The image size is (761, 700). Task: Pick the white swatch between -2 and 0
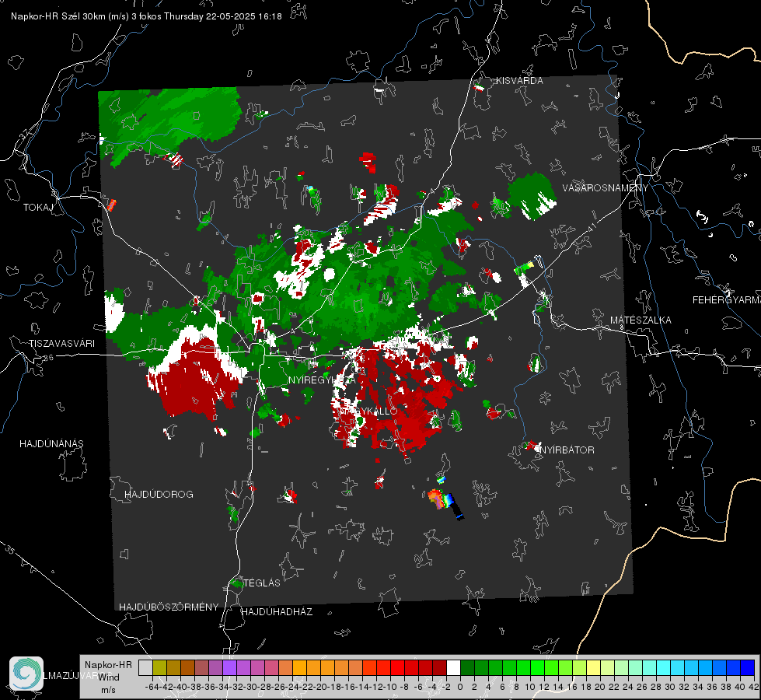(453, 667)
